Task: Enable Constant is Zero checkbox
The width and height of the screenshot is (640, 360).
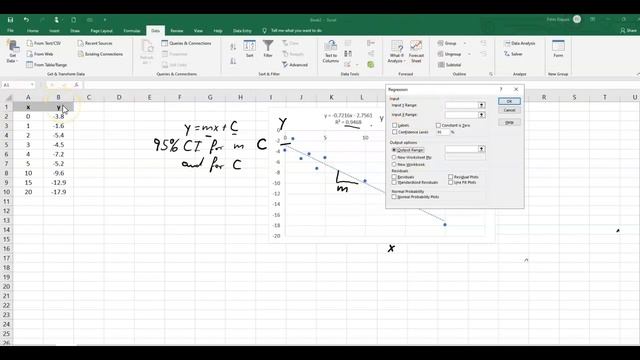Action: pos(438,125)
